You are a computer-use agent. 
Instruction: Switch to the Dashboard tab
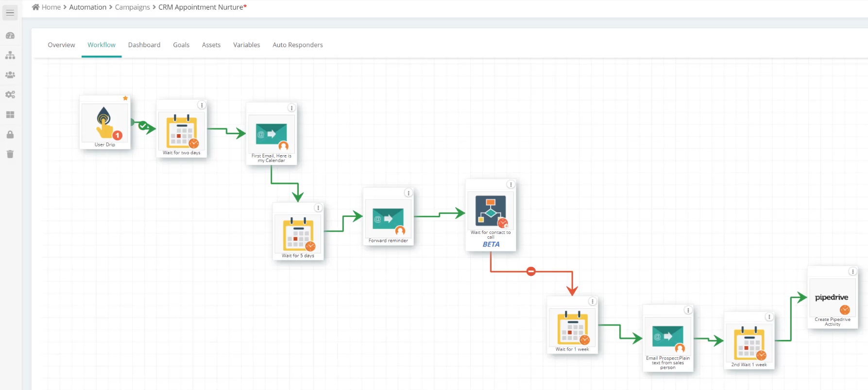(x=144, y=45)
